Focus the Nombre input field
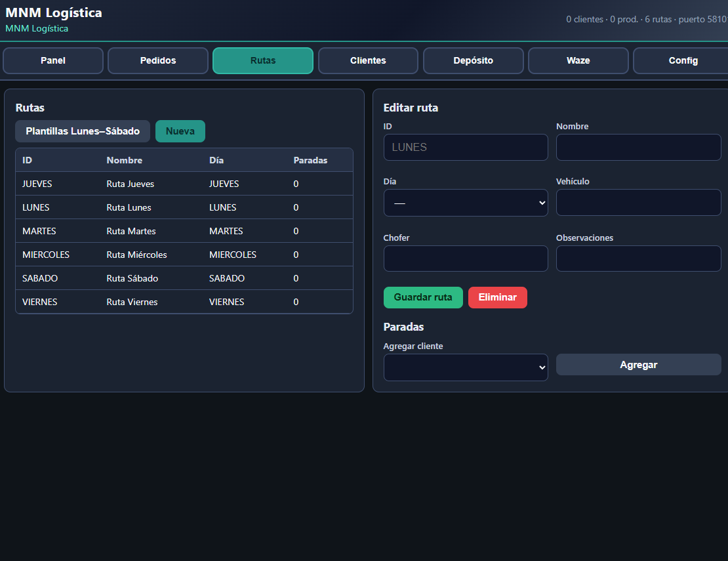The image size is (728, 561). tap(638, 147)
